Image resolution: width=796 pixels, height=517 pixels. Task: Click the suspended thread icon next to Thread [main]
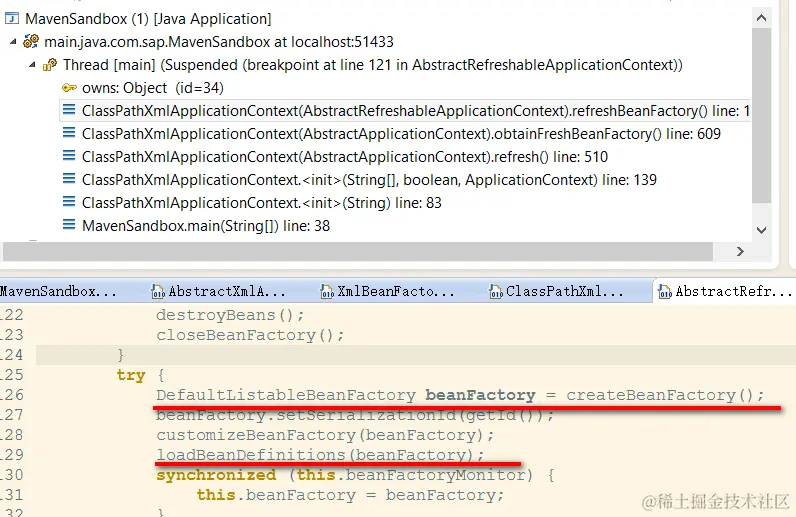[50, 64]
